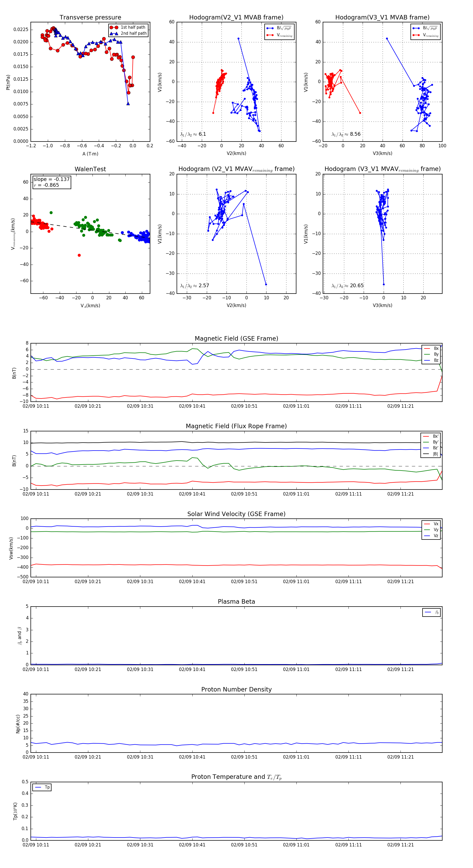Image resolution: width=473 pixels, height=868 pixels.
Task: Click the "Magnetic Field (GSE Frame)" title
Action: [236, 339]
